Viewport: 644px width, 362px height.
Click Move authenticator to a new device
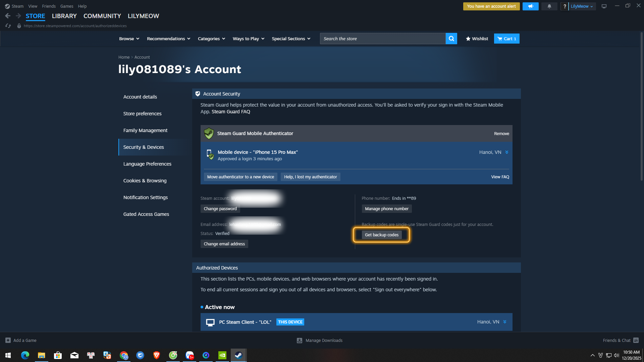[240, 177]
